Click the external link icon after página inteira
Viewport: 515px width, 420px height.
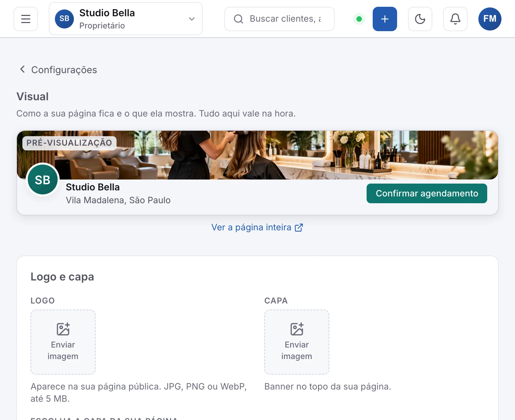tap(299, 228)
